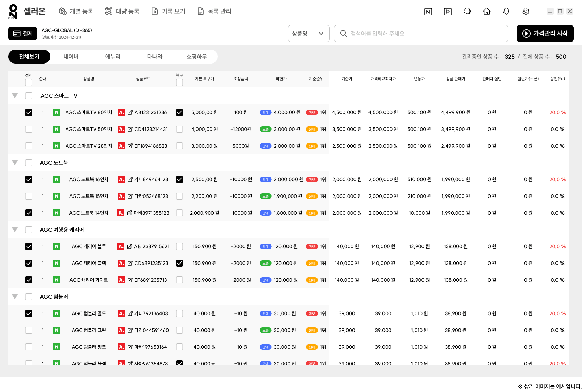Click the N channel icon in header
Viewport: 582px width, 392px height.
click(428, 11)
